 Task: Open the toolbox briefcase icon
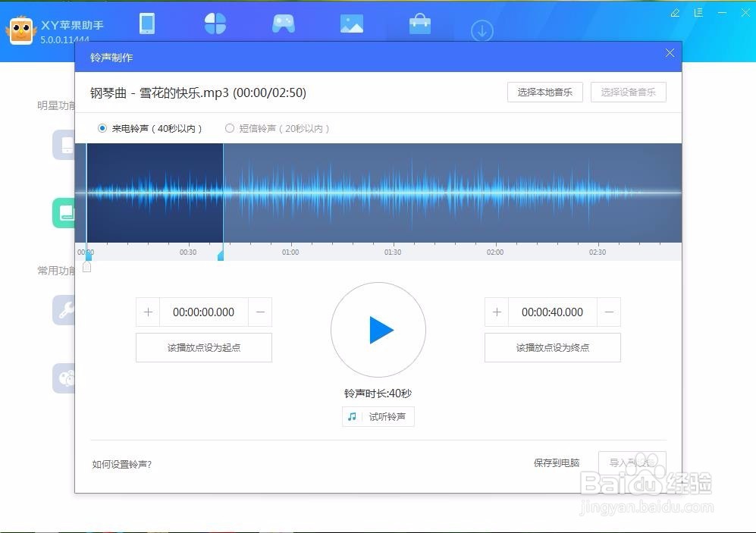420,24
